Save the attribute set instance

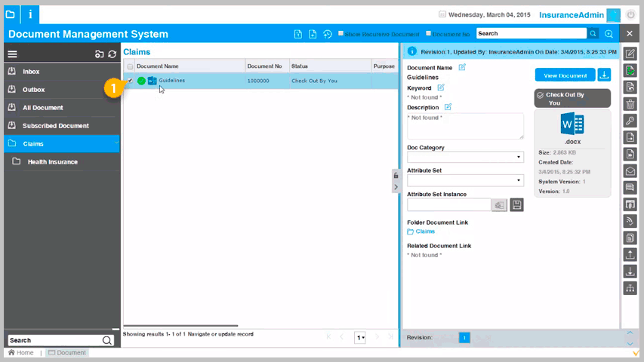point(516,205)
